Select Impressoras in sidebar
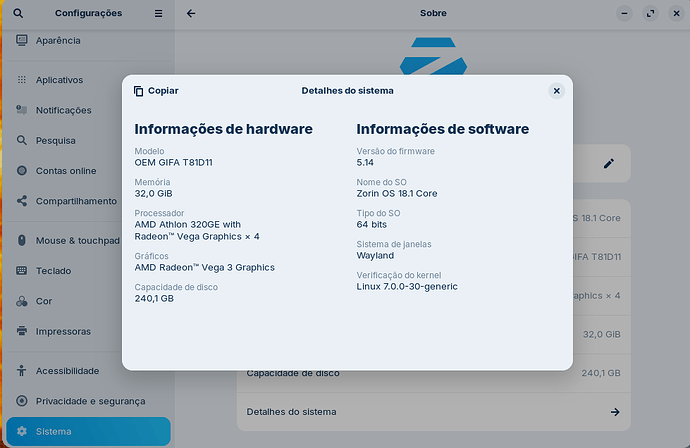Screen dimensions: 690x448 click(x=88, y=331)
